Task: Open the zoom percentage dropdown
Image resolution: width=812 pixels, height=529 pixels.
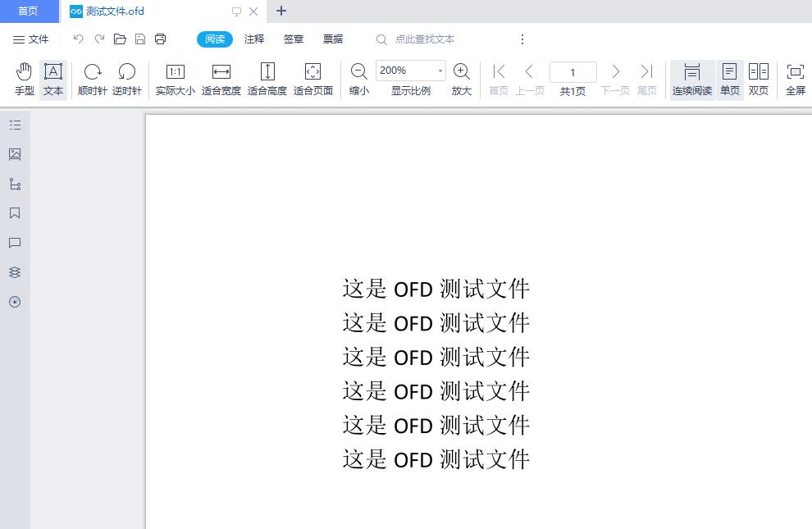Action: (x=440, y=71)
